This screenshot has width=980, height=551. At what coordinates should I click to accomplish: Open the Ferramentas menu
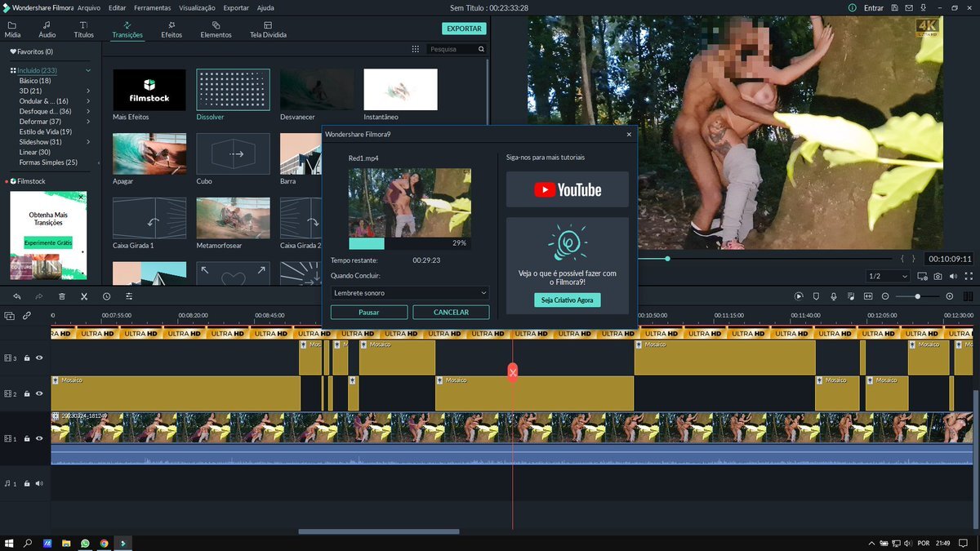[x=152, y=7]
